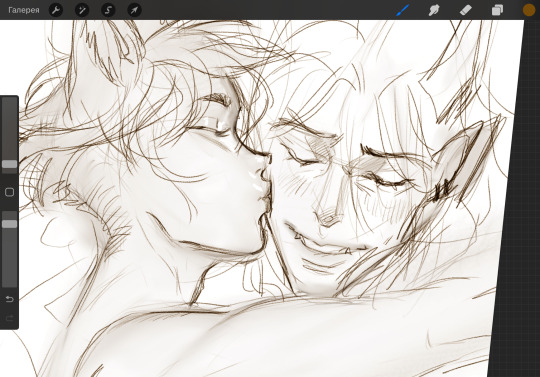Open the Галерея gallery view

point(24,10)
